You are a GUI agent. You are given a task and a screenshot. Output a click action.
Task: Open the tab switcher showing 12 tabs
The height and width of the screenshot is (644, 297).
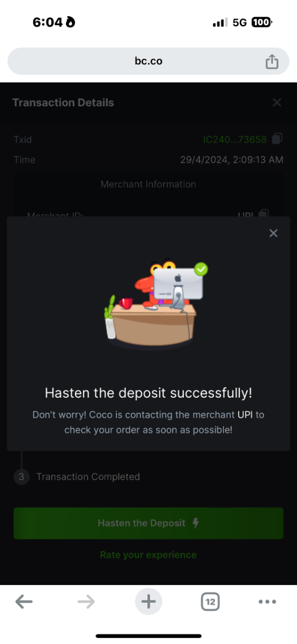pyautogui.click(x=210, y=602)
